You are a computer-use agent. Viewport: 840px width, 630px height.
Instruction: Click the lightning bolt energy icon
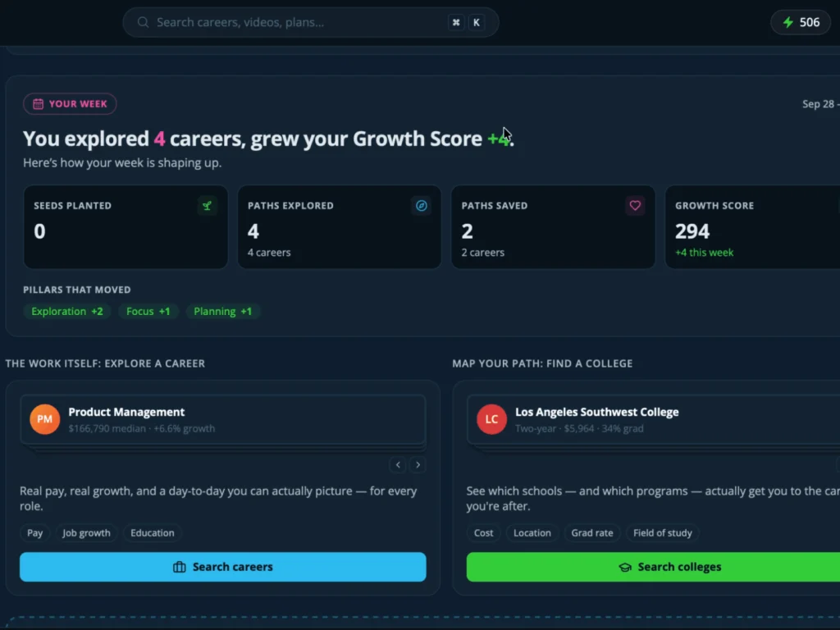tap(788, 22)
